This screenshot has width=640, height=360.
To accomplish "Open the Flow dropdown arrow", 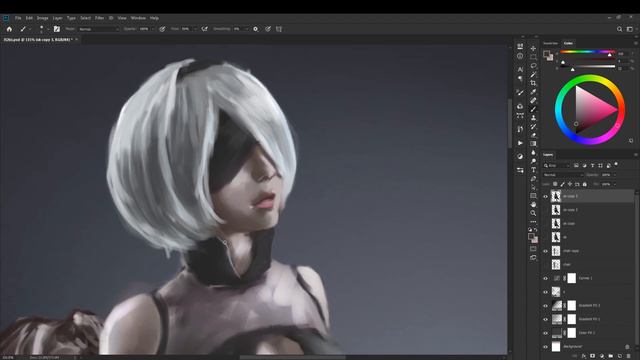I will [x=195, y=29].
